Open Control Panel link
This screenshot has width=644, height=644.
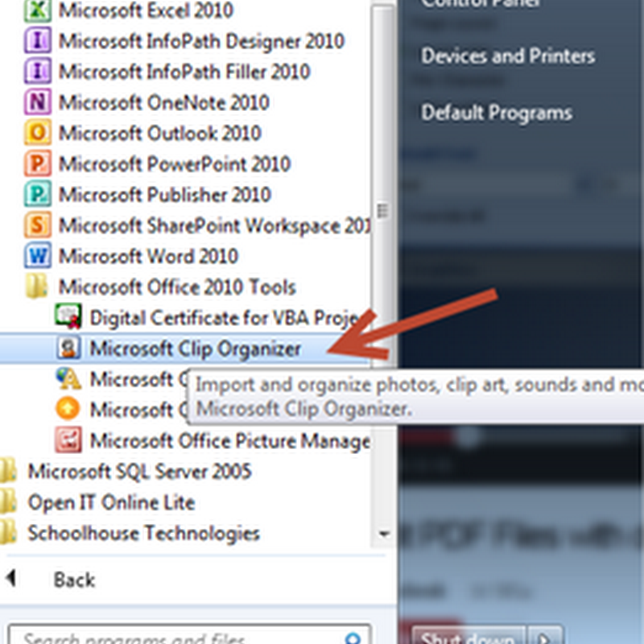[x=481, y=4]
